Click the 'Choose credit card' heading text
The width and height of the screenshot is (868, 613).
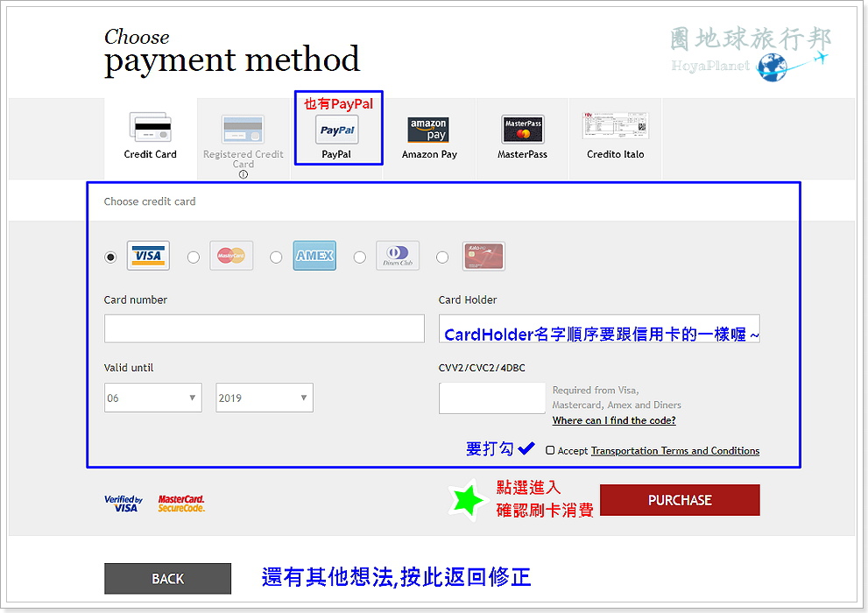(150, 201)
